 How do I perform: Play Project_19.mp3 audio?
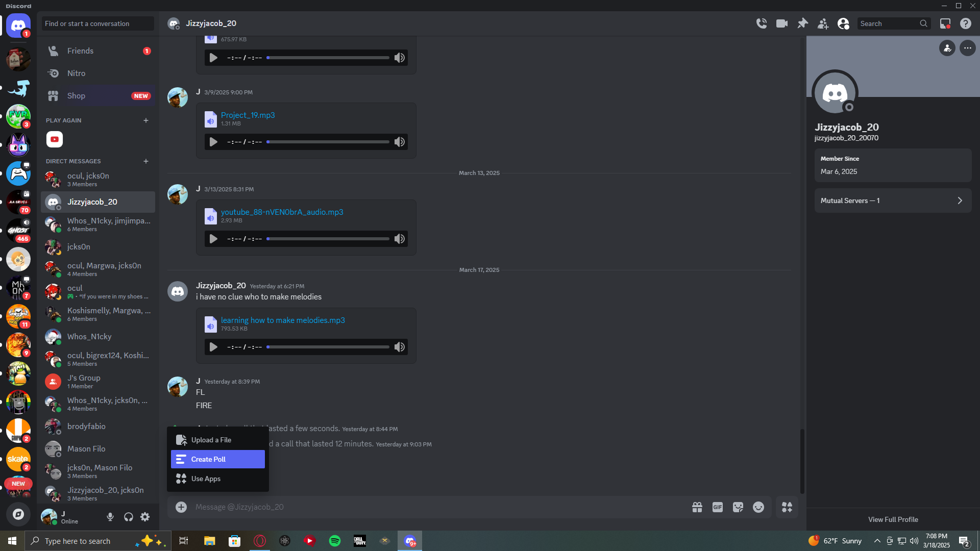click(213, 142)
